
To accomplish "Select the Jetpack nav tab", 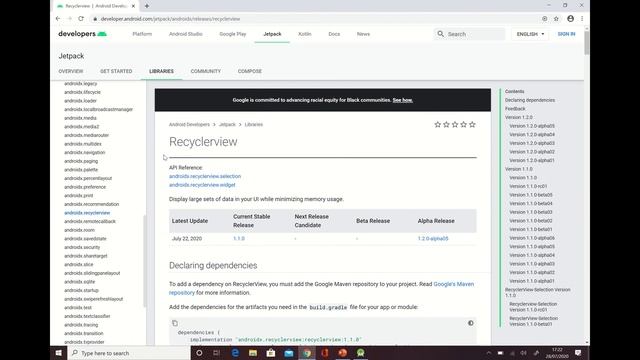I will click(x=272, y=34).
